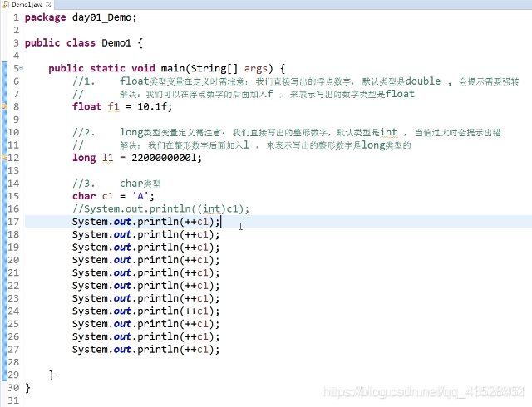Click line number 1 in the gutter
Screen dimensions: 532x407
(x=16, y=17)
